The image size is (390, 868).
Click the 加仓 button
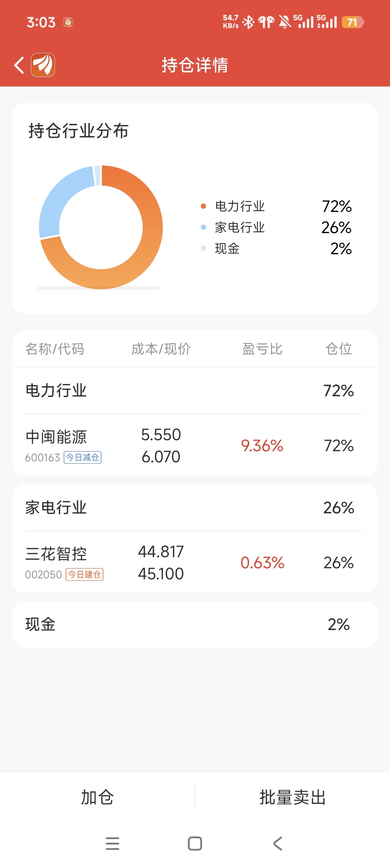97,797
